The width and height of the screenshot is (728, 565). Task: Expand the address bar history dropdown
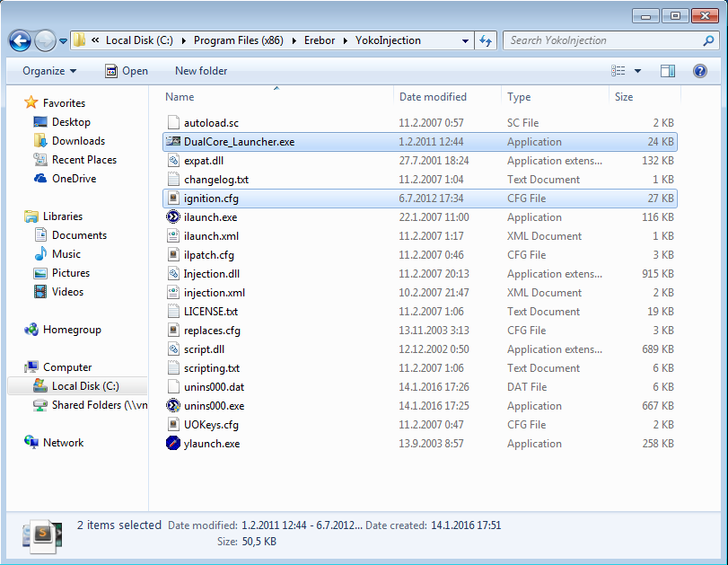pyautogui.click(x=465, y=41)
